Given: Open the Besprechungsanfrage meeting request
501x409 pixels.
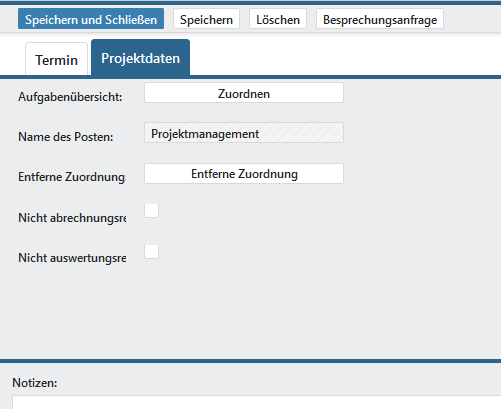Looking at the screenshot, I should coord(380,19).
